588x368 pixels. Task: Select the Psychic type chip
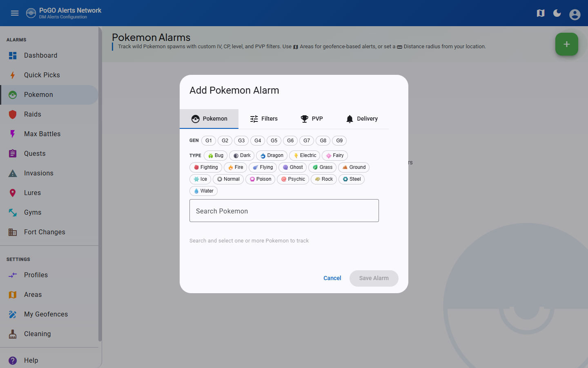coord(293,180)
